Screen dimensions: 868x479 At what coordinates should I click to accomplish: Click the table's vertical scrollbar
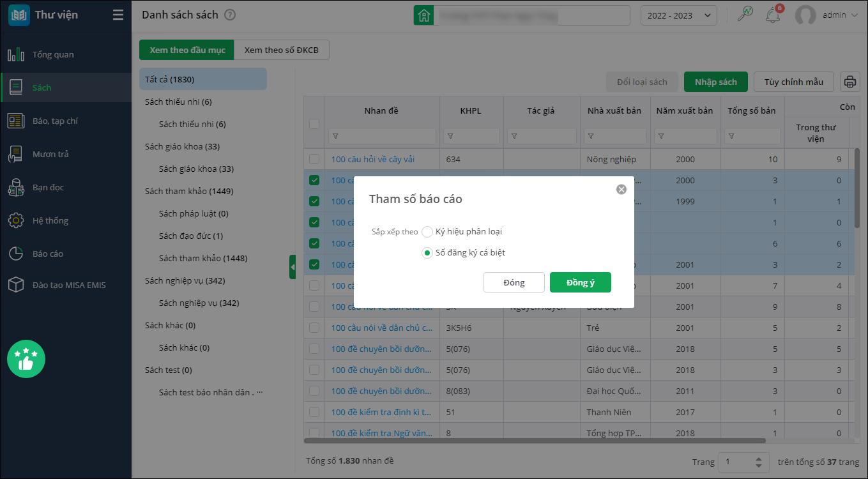tap(857, 188)
